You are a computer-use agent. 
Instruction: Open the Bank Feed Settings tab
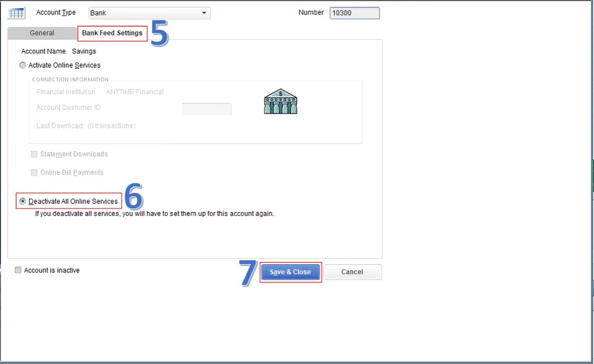pos(112,33)
